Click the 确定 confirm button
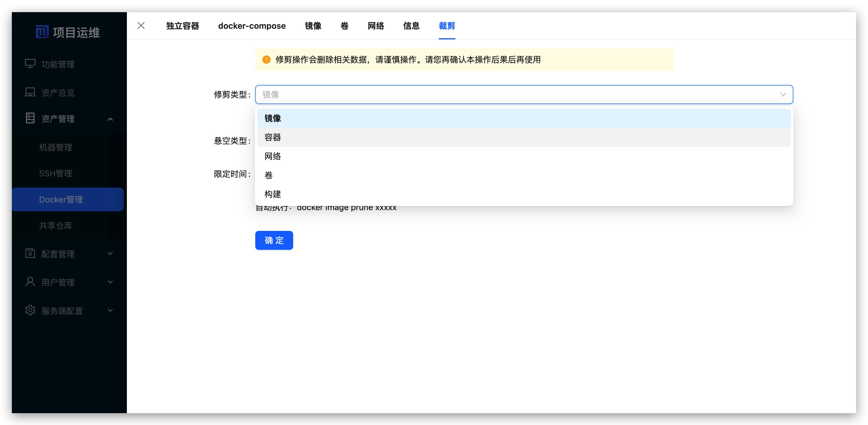The height and width of the screenshot is (425, 868). point(274,240)
